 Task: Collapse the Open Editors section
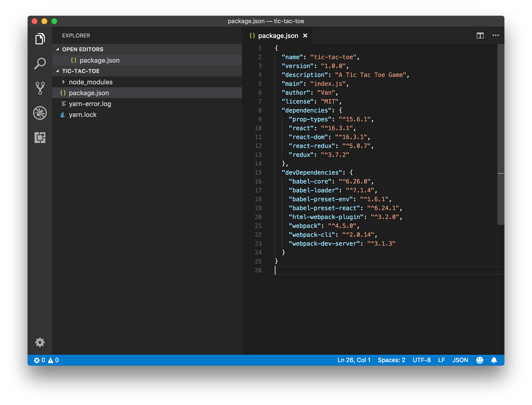[x=57, y=49]
